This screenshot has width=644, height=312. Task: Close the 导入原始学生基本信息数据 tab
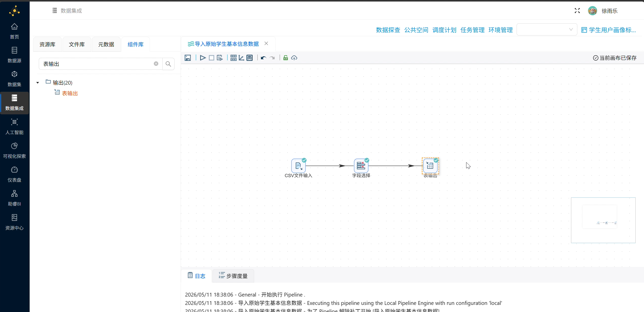(266, 43)
